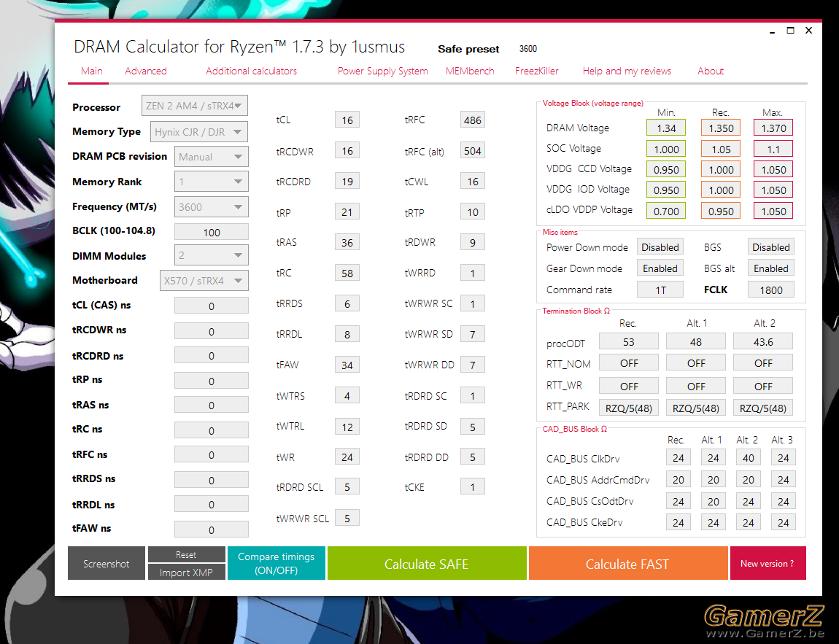Screen dimensions: 839x644
Task: Open the Additional calculators tab
Action: pyautogui.click(x=251, y=71)
